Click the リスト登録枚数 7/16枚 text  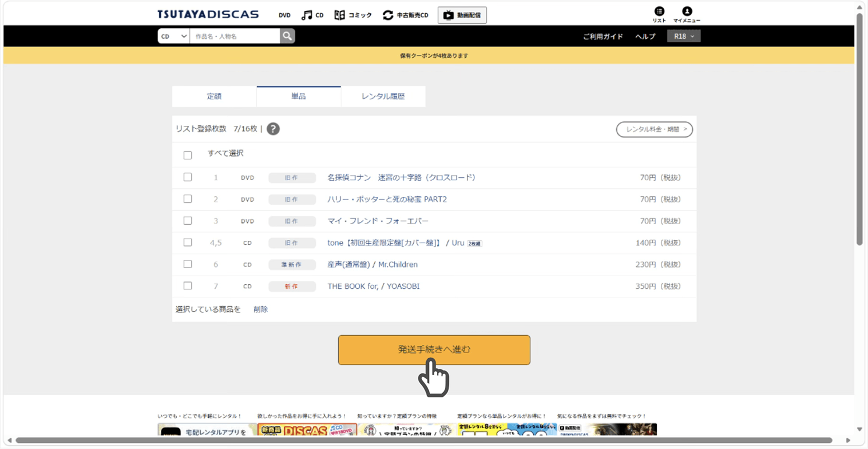217,129
